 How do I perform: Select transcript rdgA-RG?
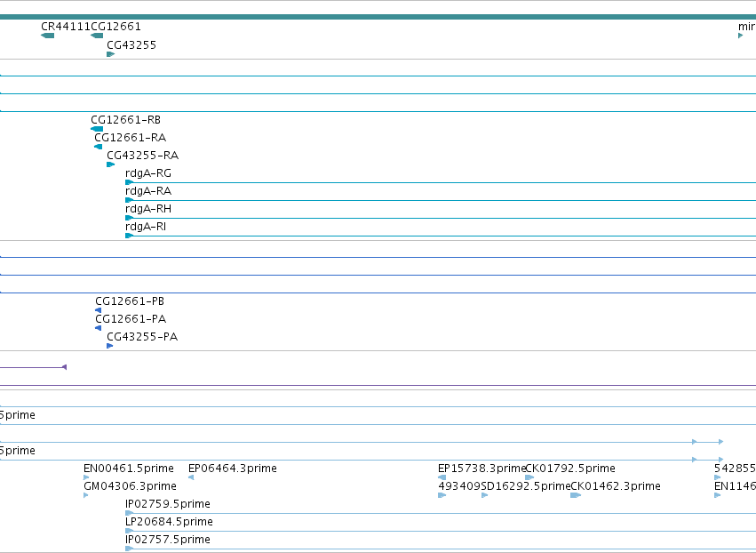pos(148,173)
